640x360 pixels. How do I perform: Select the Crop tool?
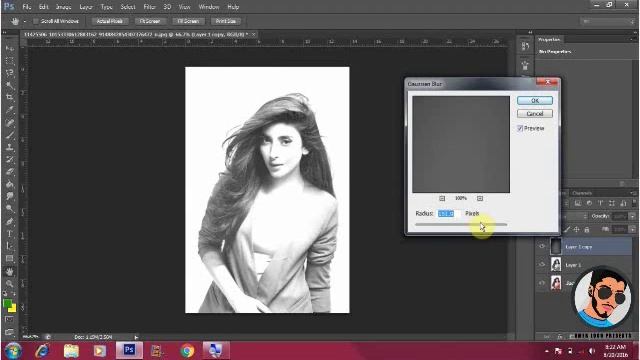pos(10,98)
